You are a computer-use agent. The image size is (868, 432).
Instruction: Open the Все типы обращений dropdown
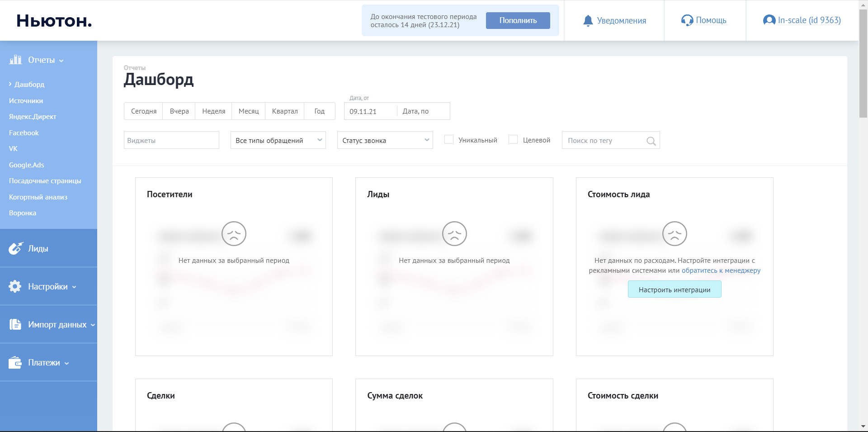point(278,140)
